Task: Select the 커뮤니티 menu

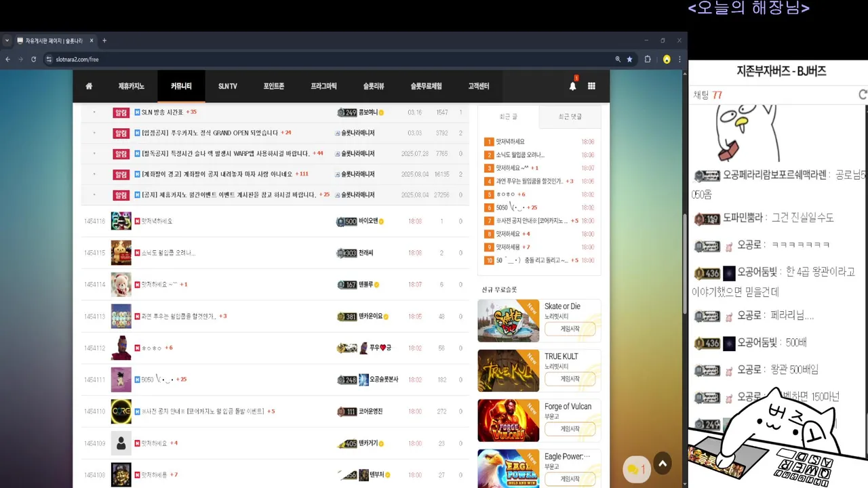Action: pyautogui.click(x=181, y=86)
